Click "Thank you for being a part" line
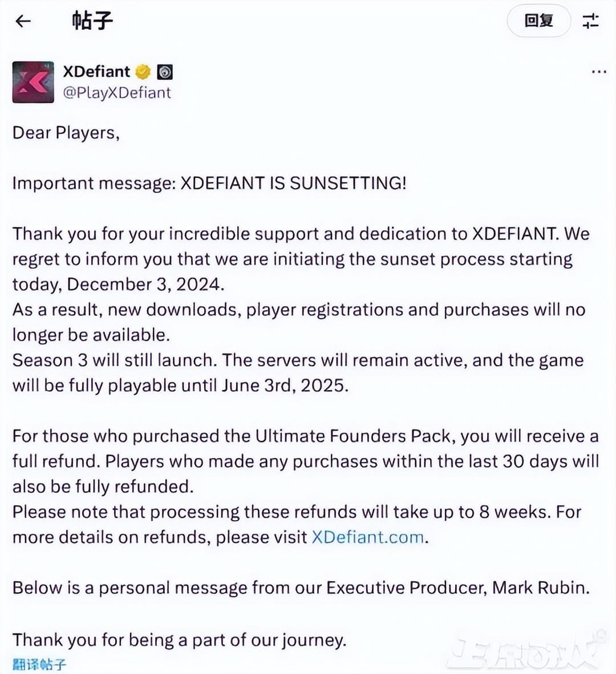The height and width of the screenshot is (674, 616). pos(180,639)
